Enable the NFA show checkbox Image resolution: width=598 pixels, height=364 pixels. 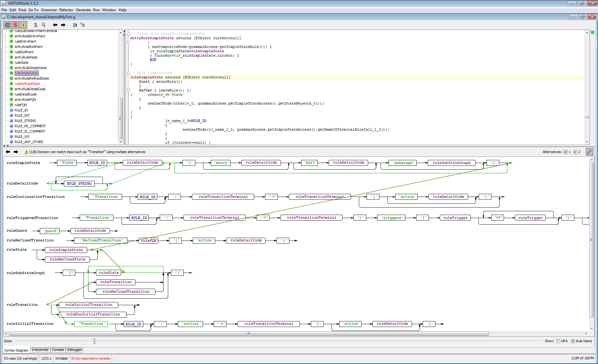pos(558,341)
